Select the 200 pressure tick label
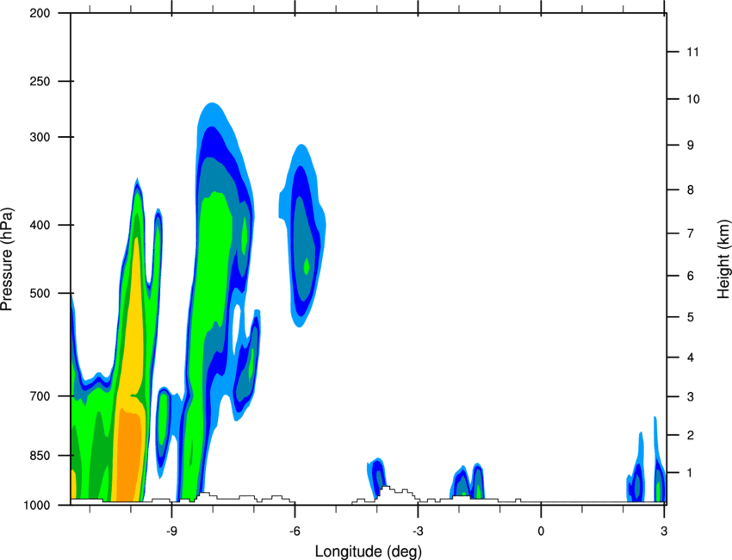Viewport: 732px width, 560px height. tap(40, 14)
